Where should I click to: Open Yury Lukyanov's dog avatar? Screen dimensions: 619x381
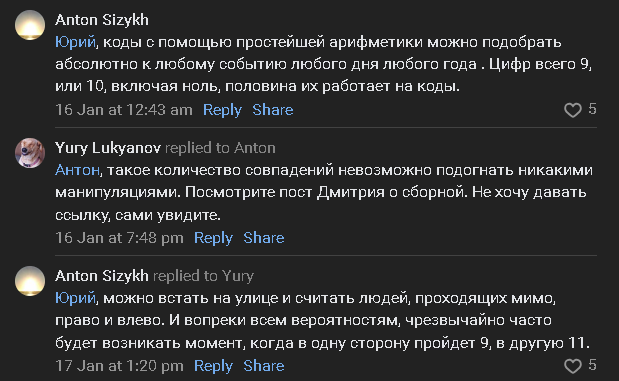(30, 153)
